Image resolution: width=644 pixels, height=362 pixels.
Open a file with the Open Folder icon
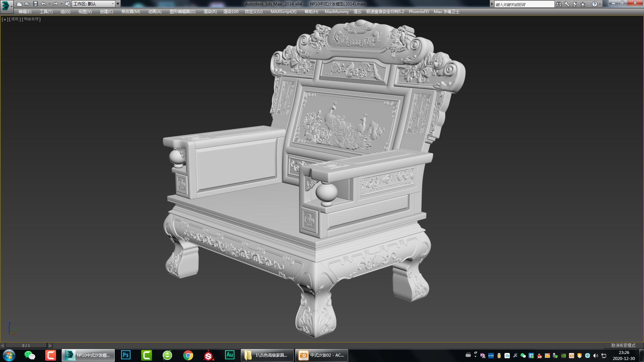pyautogui.click(x=27, y=4)
